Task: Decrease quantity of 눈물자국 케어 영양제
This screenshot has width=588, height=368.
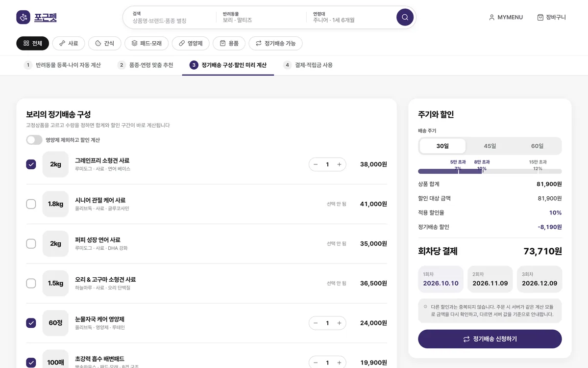Action: tap(316, 323)
